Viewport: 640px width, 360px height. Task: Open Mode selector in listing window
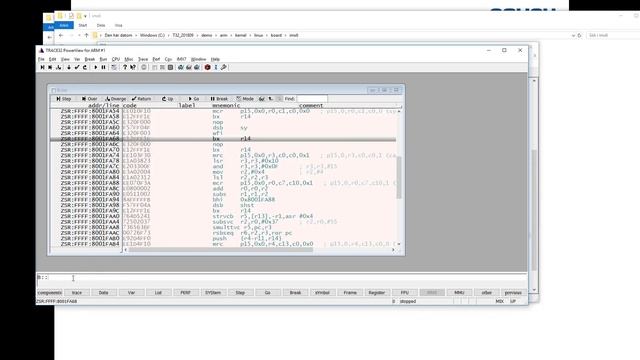pyautogui.click(x=245, y=99)
